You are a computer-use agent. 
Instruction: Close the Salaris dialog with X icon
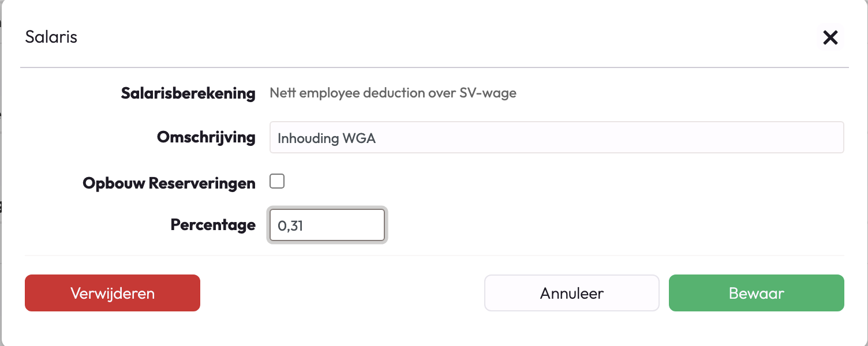pos(830,38)
